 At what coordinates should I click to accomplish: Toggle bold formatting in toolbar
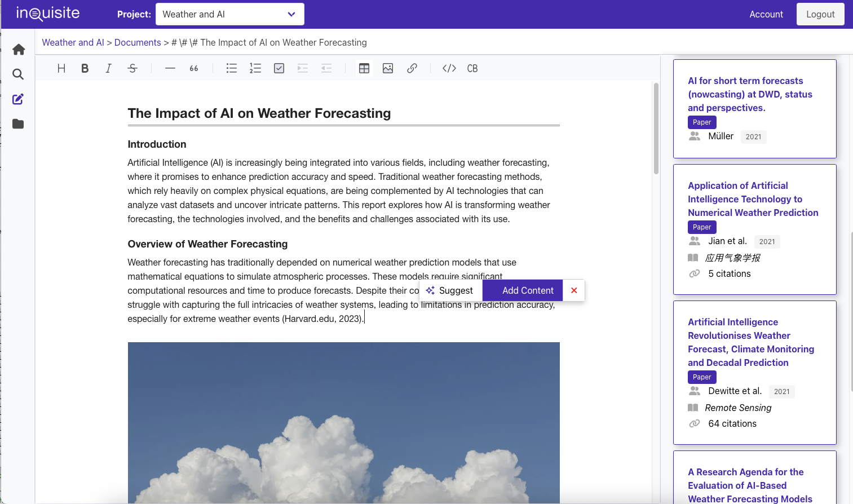click(x=85, y=68)
